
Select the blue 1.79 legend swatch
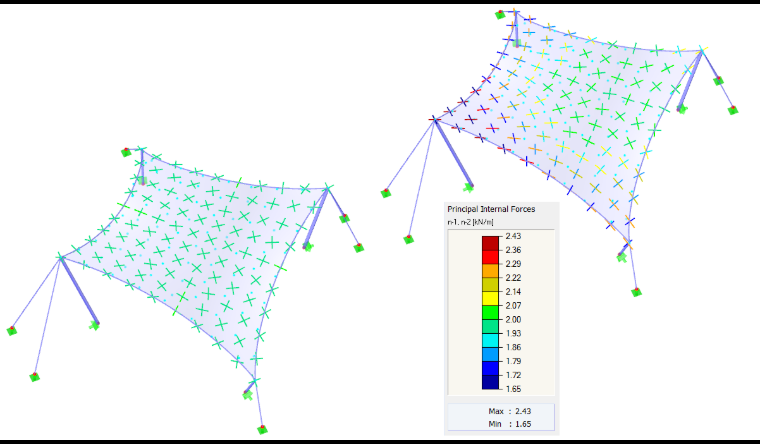(490, 368)
